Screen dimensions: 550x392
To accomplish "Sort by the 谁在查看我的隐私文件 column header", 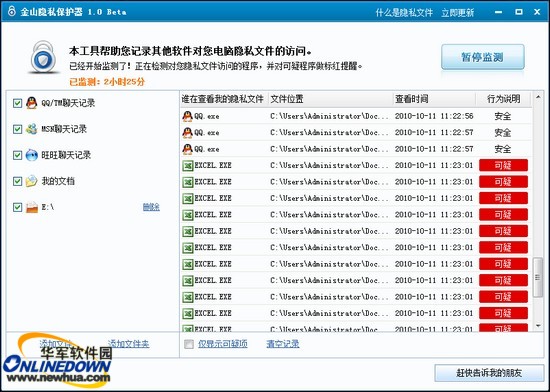I will tap(224, 99).
